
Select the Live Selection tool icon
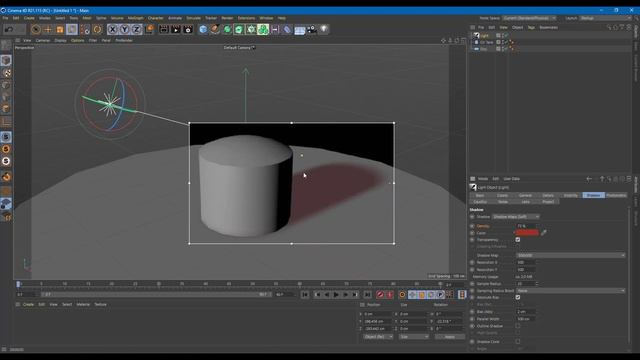pyautogui.click(x=36, y=29)
